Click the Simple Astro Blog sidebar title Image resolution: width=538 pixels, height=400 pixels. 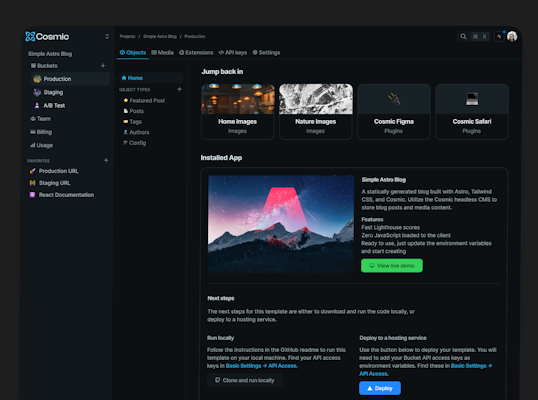coord(50,54)
